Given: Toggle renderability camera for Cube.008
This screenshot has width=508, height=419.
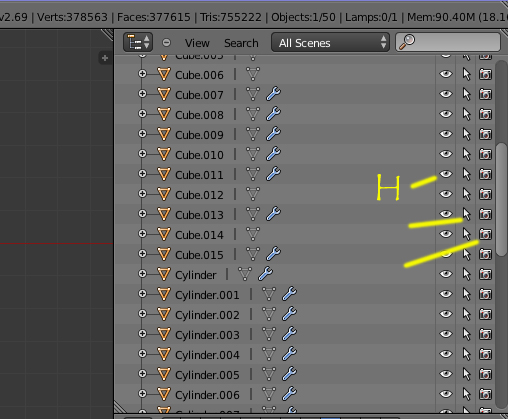Looking at the screenshot, I should tap(485, 114).
